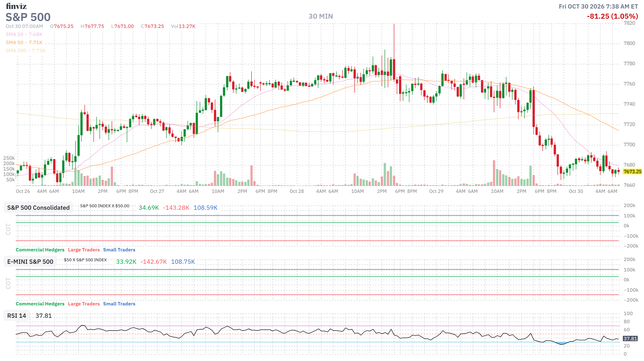Click the Oct 29 date on time axis
This screenshot has height=361, width=644.
click(436, 191)
